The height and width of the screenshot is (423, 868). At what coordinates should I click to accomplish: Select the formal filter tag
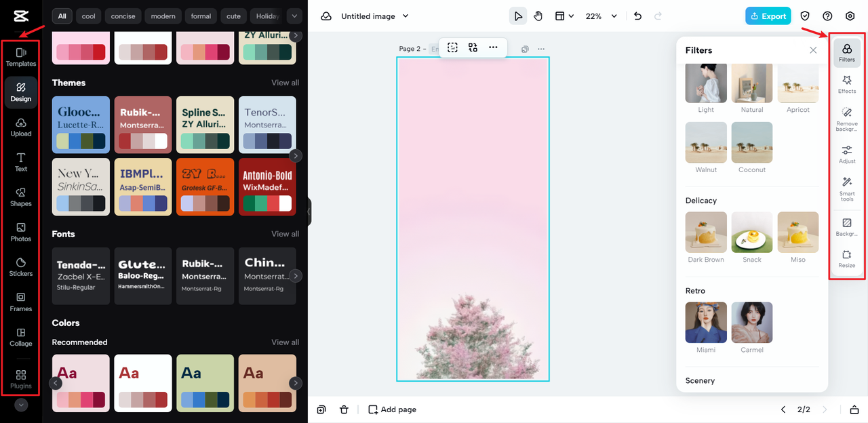(201, 16)
